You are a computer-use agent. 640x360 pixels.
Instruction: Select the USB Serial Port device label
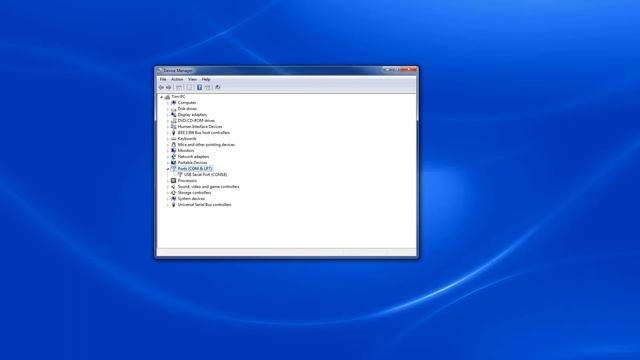[x=205, y=175]
